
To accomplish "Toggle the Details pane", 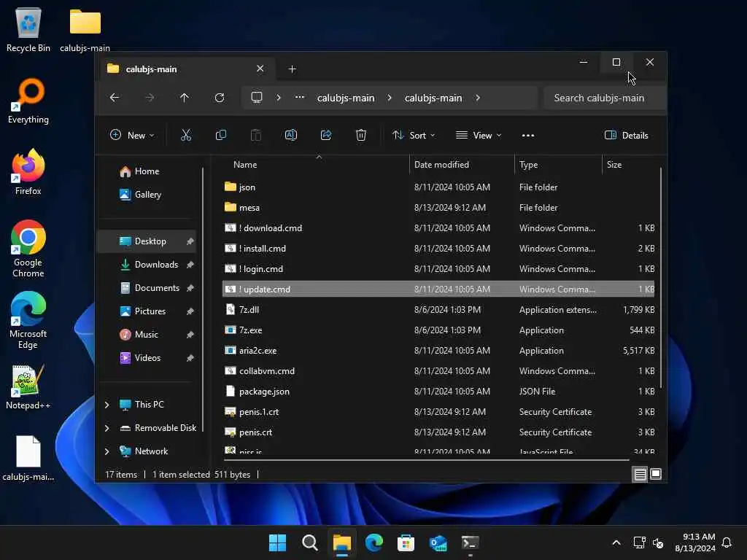I will click(x=626, y=135).
